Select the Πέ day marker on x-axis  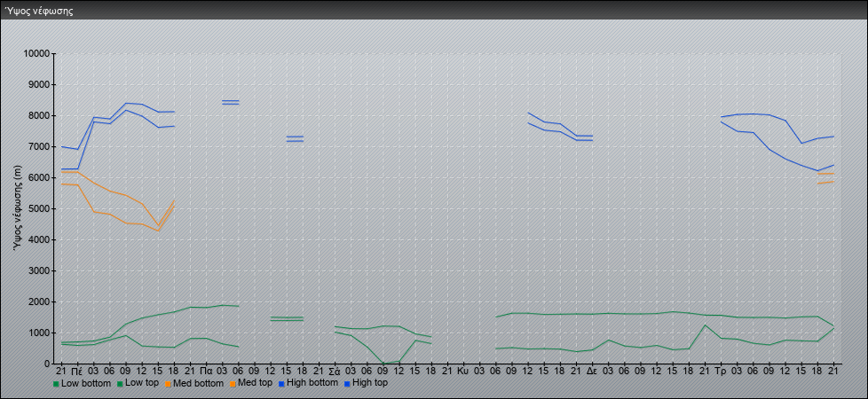point(76,371)
